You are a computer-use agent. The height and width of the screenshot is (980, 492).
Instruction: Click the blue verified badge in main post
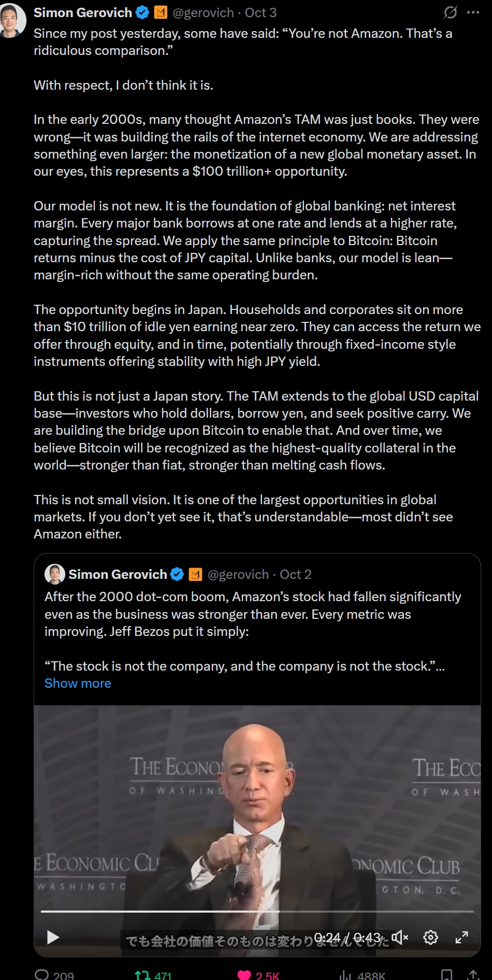click(142, 12)
